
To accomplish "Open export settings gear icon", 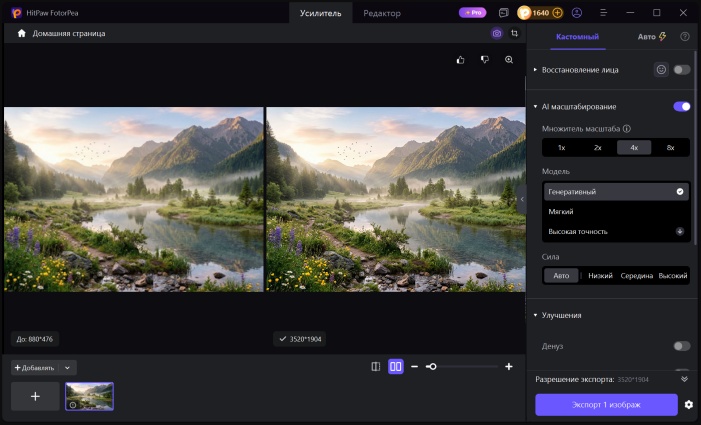I will (689, 405).
